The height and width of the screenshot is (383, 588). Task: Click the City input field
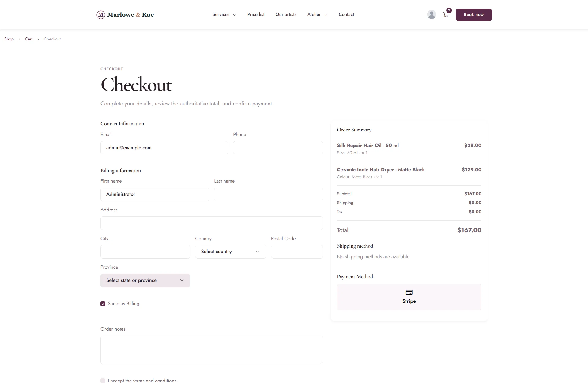coord(145,252)
